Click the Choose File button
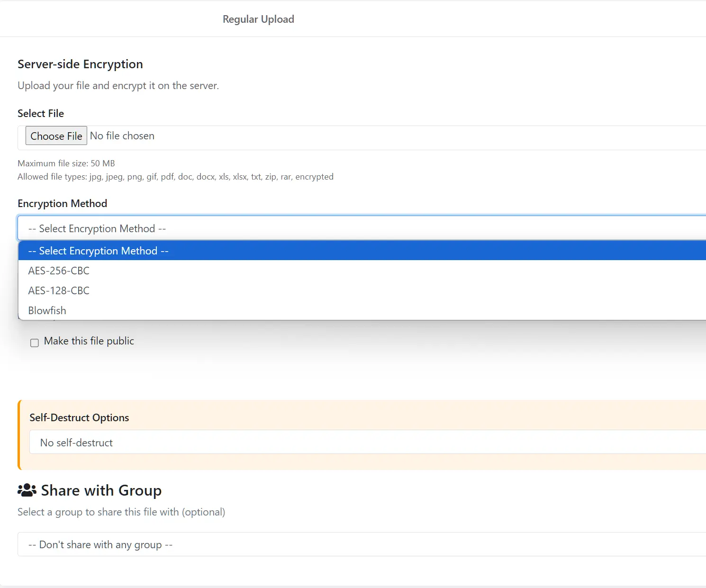Screen dimensions: 706x588 pyautogui.click(x=56, y=136)
